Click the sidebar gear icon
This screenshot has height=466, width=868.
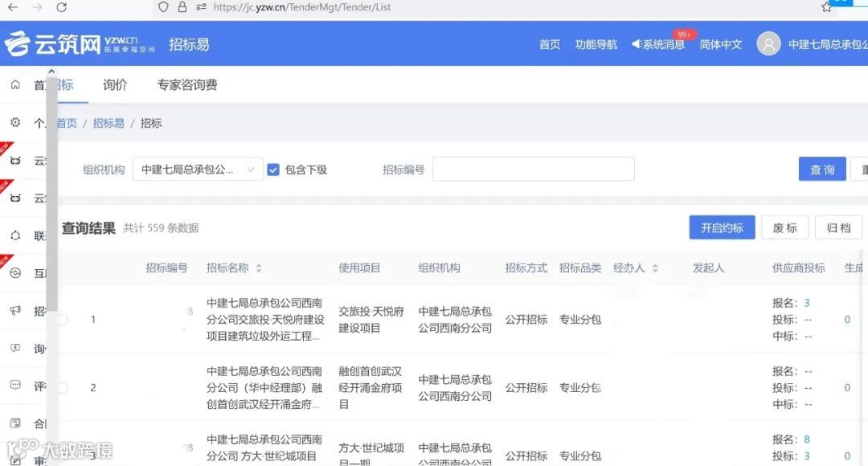15,122
